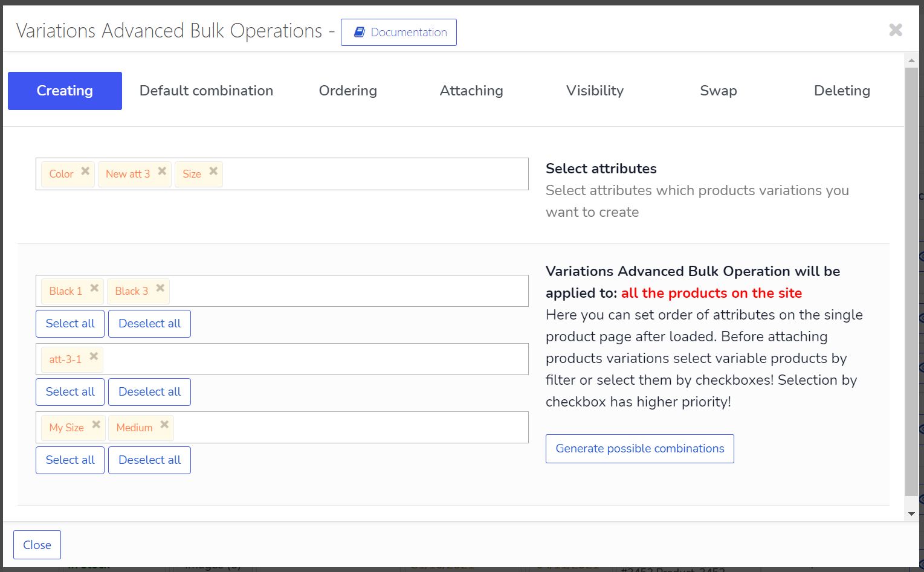Select all Color terms

click(x=70, y=324)
